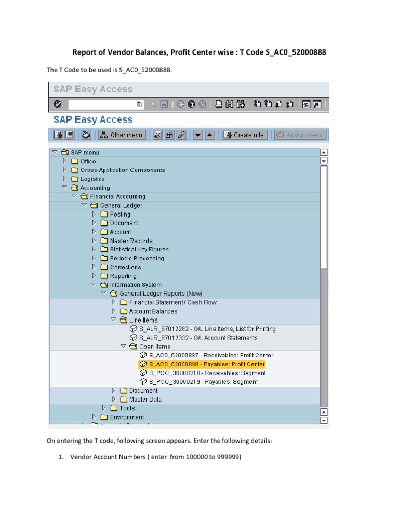
Task: Collapse the Line Items folder
Action: click(x=114, y=320)
